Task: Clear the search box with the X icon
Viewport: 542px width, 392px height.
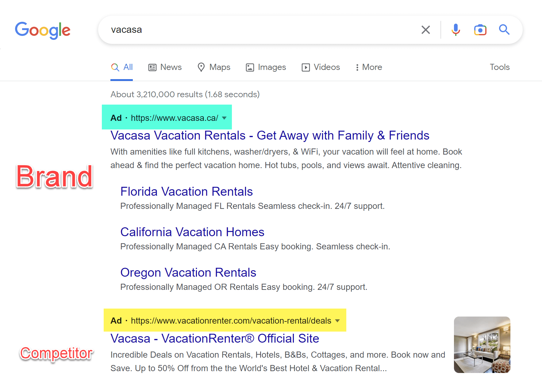Action: click(x=425, y=30)
